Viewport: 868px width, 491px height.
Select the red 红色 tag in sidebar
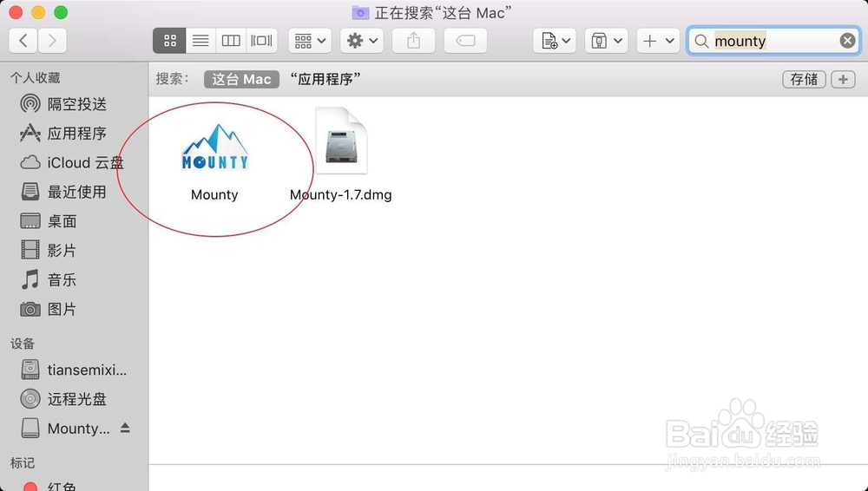[74, 486]
